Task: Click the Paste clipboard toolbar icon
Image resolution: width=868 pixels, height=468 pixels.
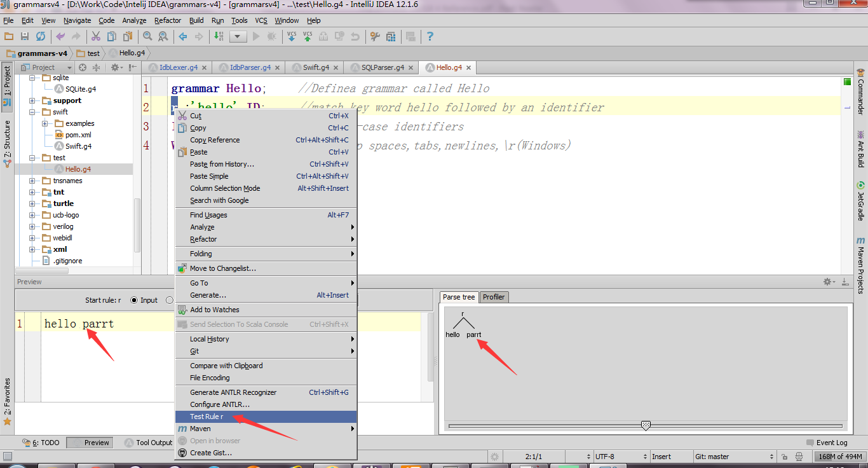Action: point(128,36)
